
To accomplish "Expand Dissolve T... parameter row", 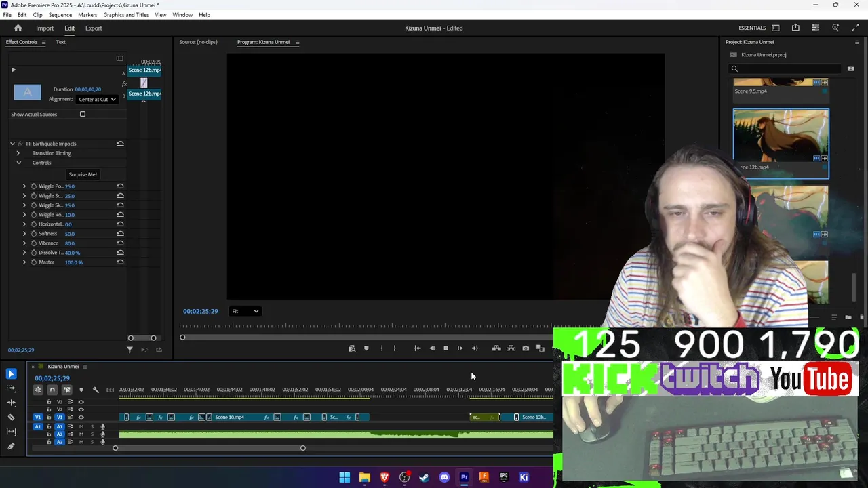I will [24, 253].
